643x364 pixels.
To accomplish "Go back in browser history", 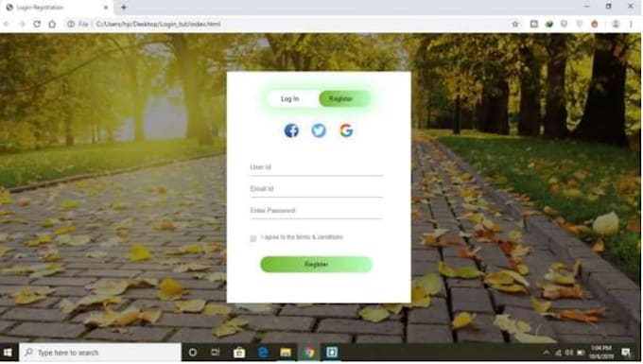I will point(7,25).
